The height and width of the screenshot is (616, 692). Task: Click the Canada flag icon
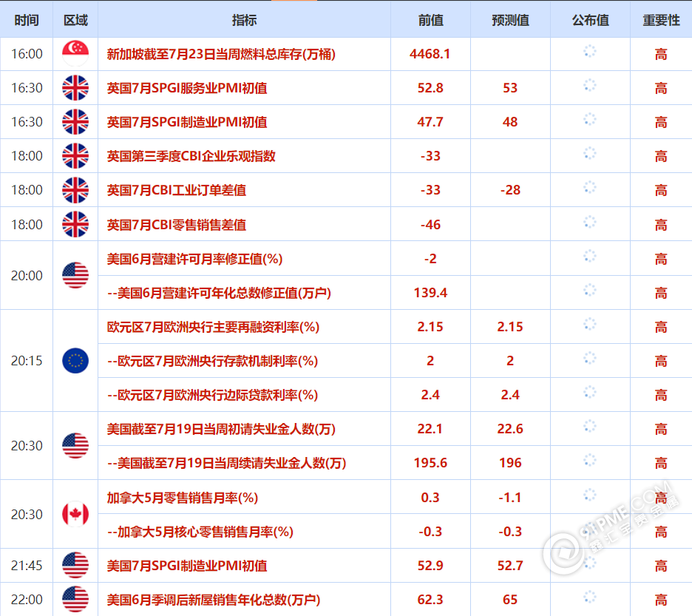coord(75,514)
